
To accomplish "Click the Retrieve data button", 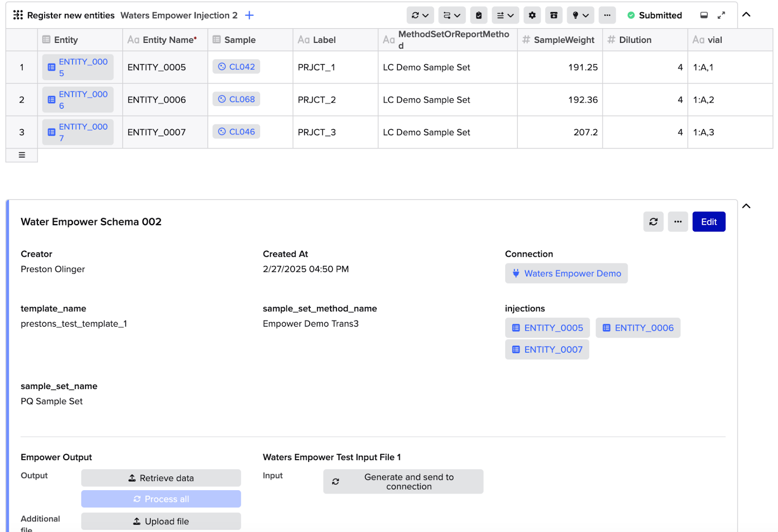I will point(161,478).
